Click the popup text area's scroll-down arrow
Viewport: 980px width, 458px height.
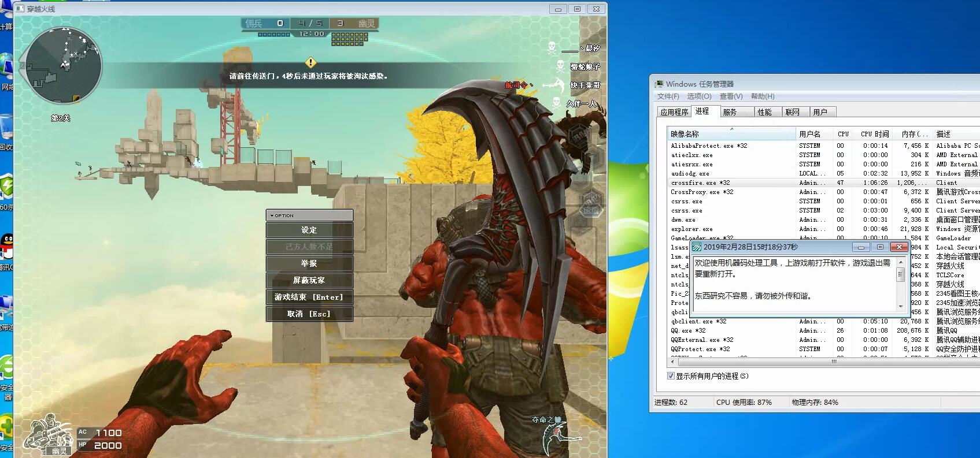tap(900, 307)
